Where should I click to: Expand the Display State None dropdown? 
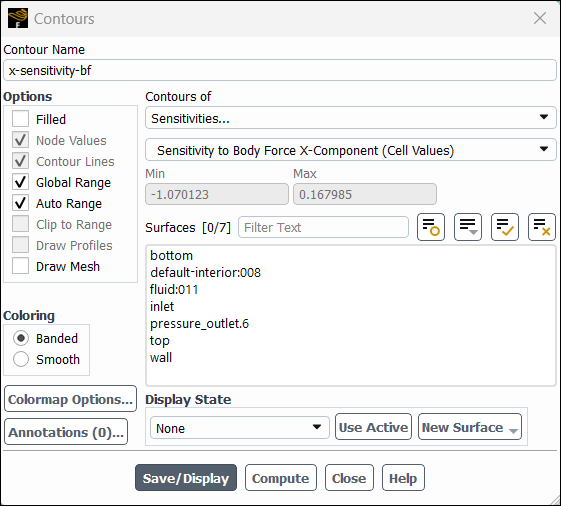240,428
